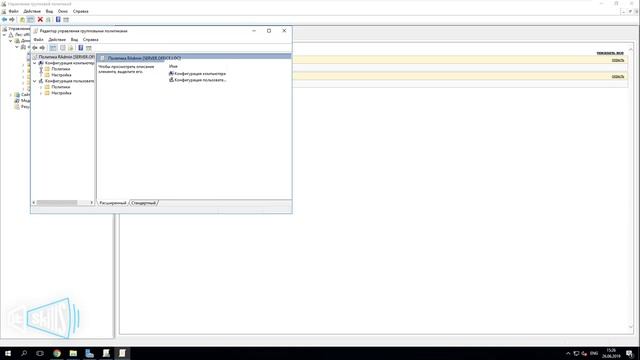Open Файл menu in Group Policy Management window
Viewport: 640px width, 360px height.
point(13,11)
